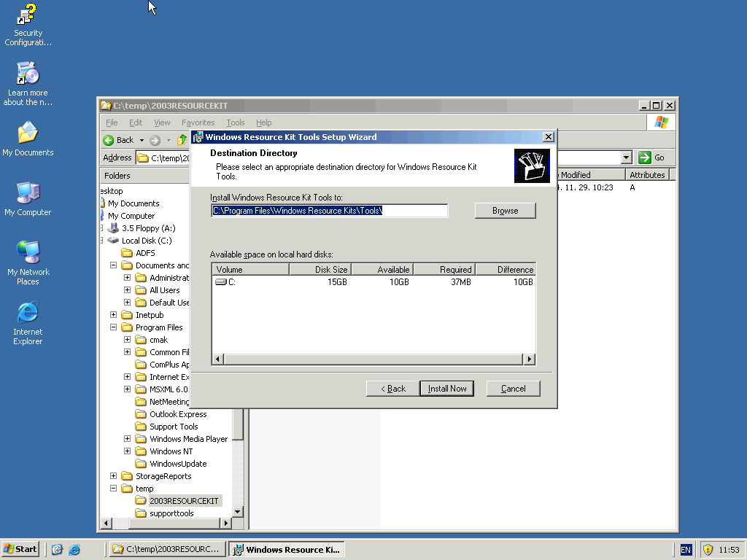747x560 pixels.
Task: Click the EN language indicator in tray
Action: pyautogui.click(x=686, y=550)
